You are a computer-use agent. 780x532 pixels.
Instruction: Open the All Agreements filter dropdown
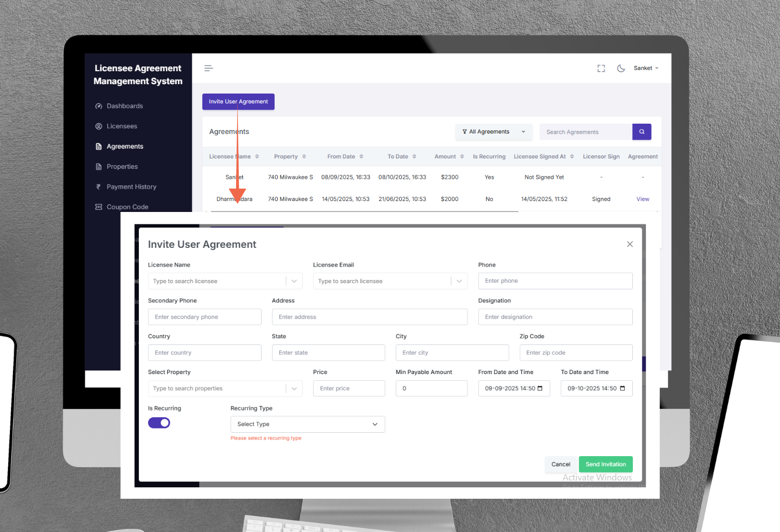click(493, 132)
